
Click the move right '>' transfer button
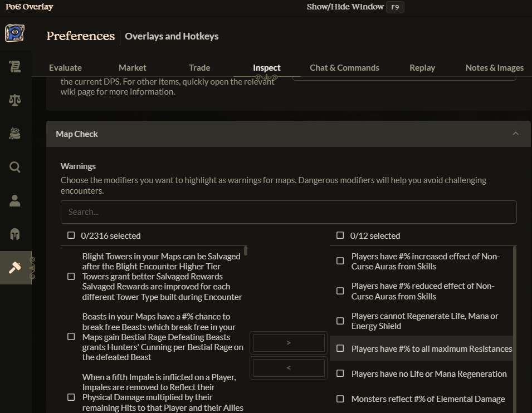(289, 343)
